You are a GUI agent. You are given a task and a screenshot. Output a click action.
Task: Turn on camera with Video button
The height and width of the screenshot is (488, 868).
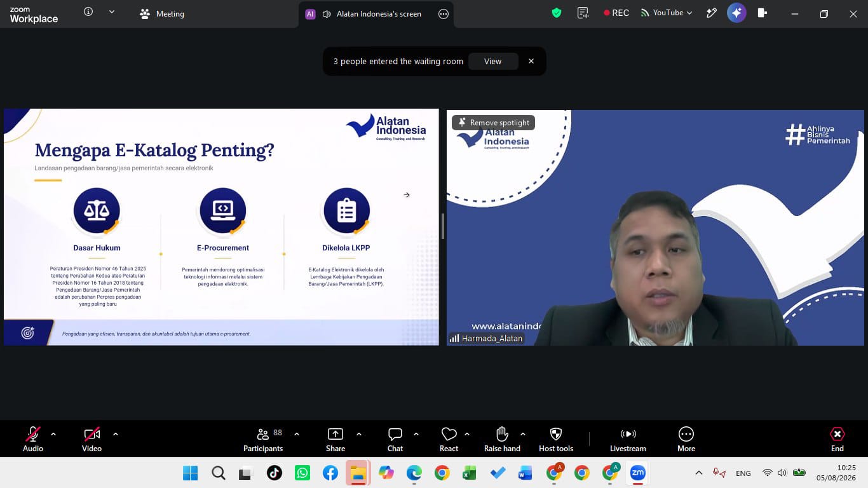[92, 439]
